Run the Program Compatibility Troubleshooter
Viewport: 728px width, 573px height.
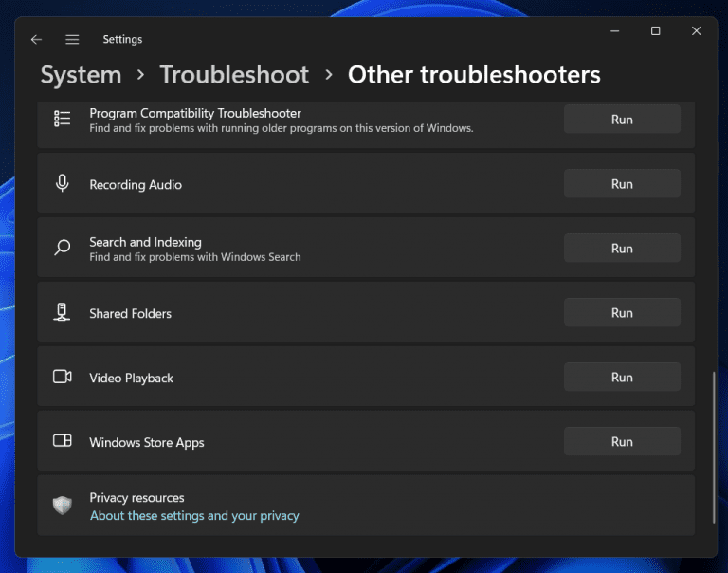(x=622, y=120)
